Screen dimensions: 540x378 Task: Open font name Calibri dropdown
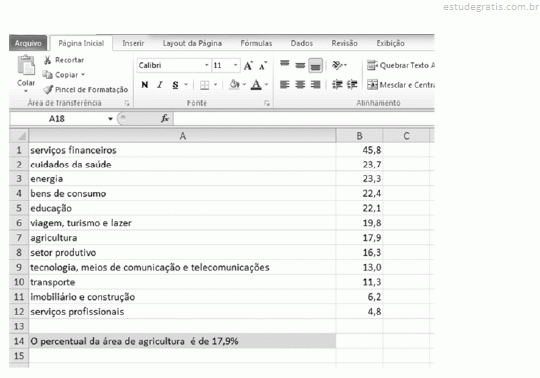(206, 65)
